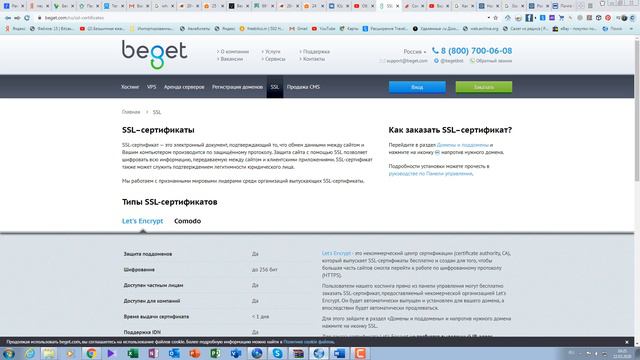The image size is (640, 360).
Task: Select Регистрация доменов in the navigation bar
Action: tap(237, 87)
